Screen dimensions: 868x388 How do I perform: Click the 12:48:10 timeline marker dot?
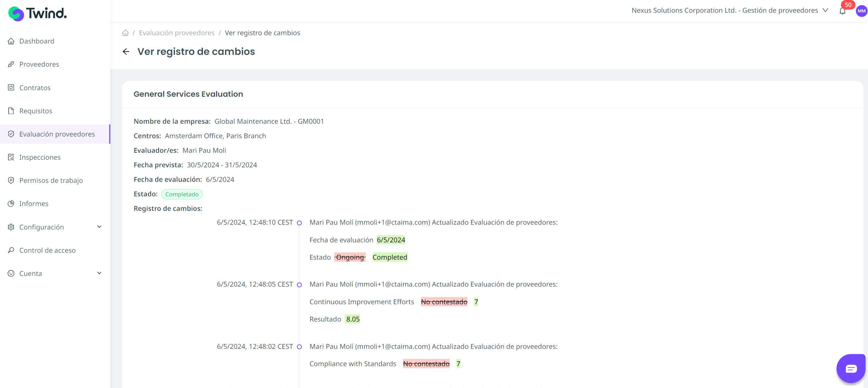[299, 223]
